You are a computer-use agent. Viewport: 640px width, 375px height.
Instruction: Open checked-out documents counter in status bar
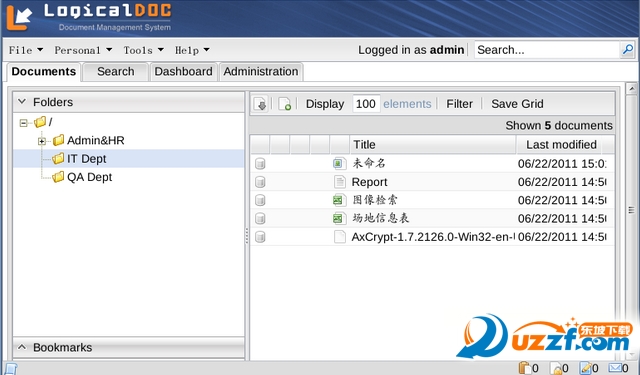coord(589,368)
